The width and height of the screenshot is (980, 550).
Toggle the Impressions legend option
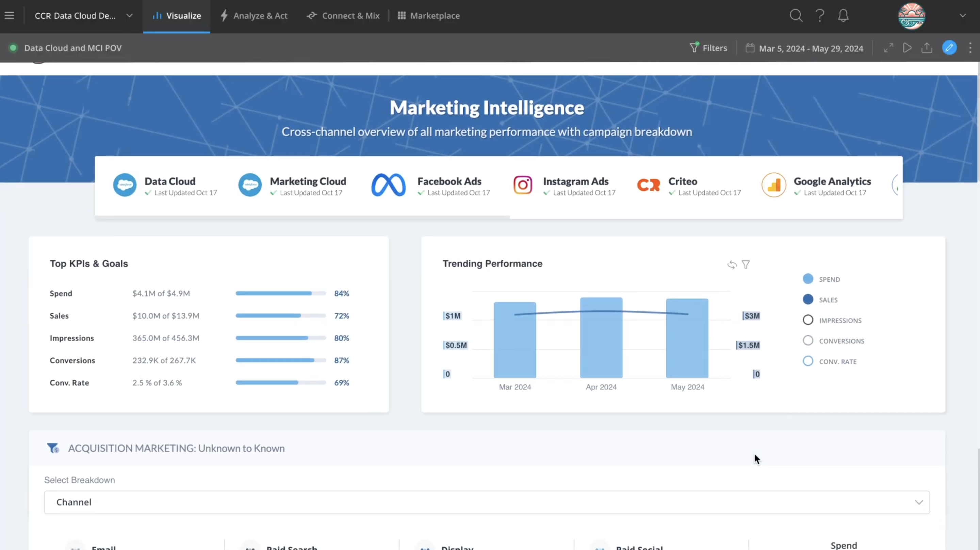808,320
